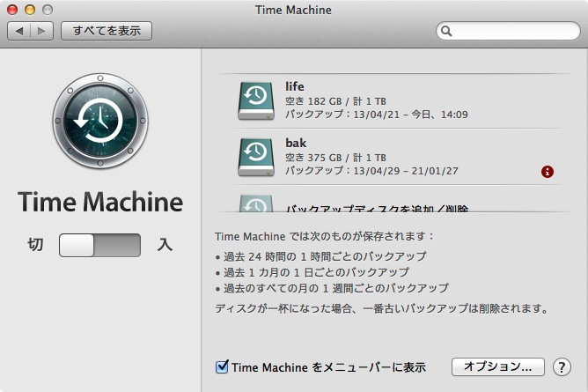The image size is (588, 392).
Task: Open the red info warning on bak
Action: tap(548, 172)
